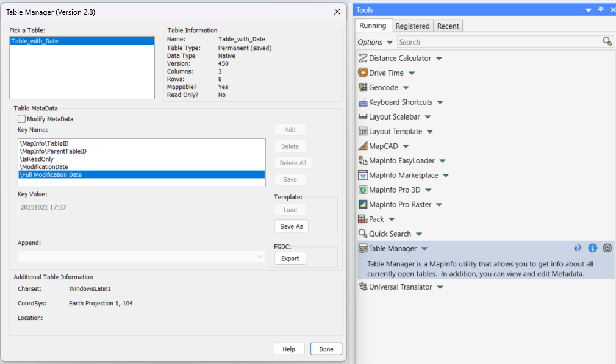
Task: Expand the MapCAD dropdown arrow
Action: tap(406, 146)
